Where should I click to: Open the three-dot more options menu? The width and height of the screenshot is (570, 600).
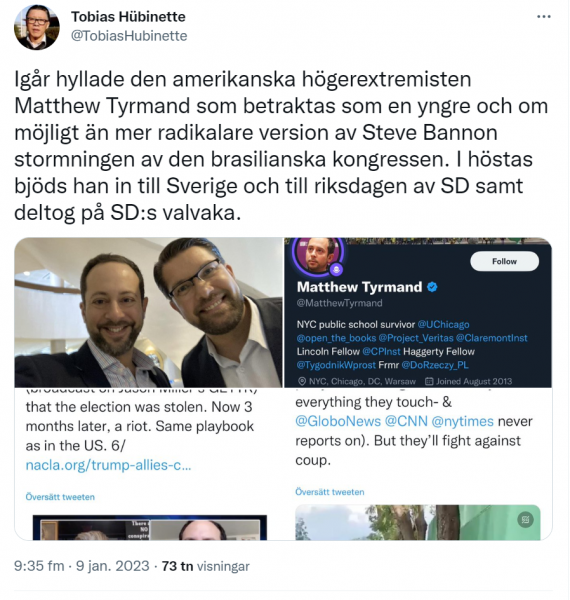coord(544,17)
